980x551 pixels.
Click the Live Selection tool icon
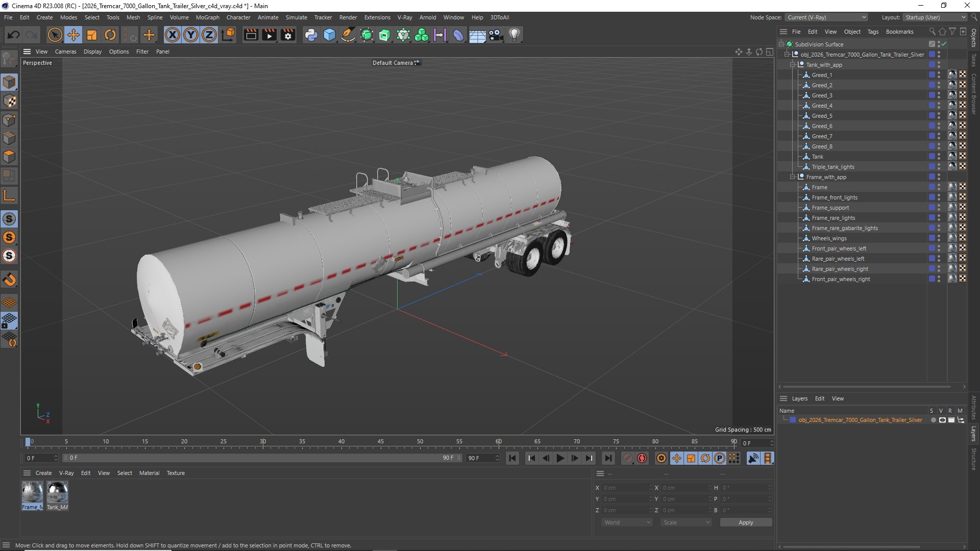(55, 35)
